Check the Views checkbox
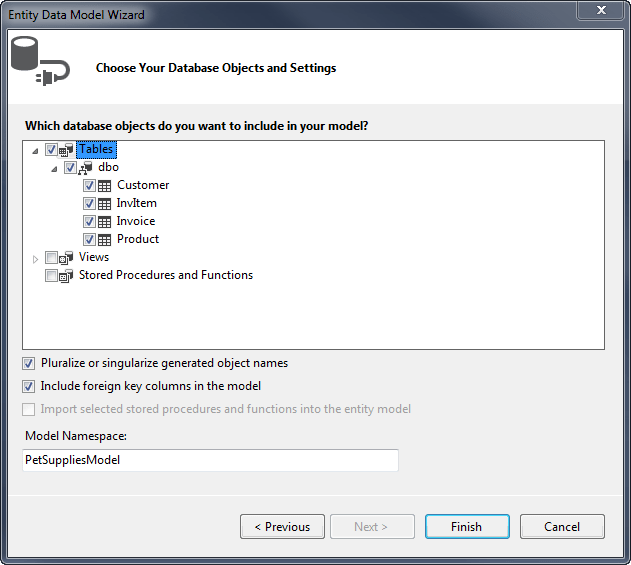The height and width of the screenshot is (565, 631). 52,258
